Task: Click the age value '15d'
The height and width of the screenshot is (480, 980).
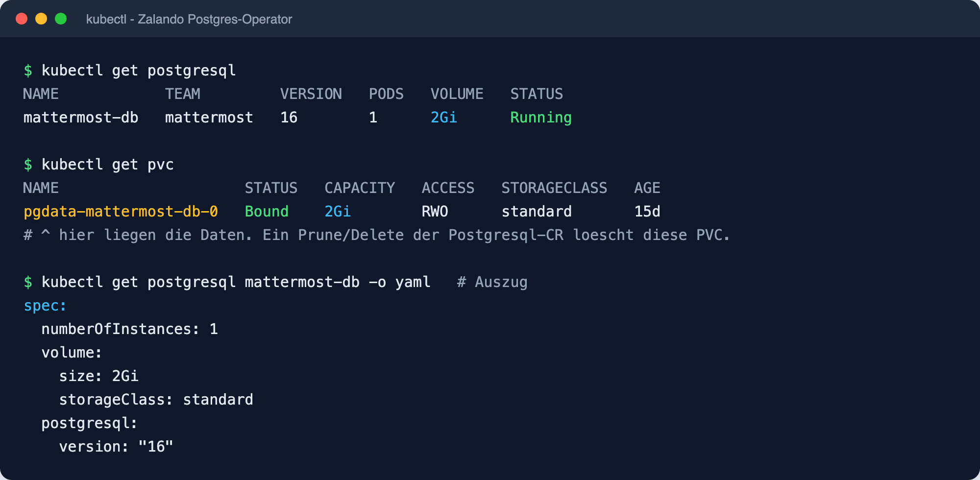Action: point(647,212)
